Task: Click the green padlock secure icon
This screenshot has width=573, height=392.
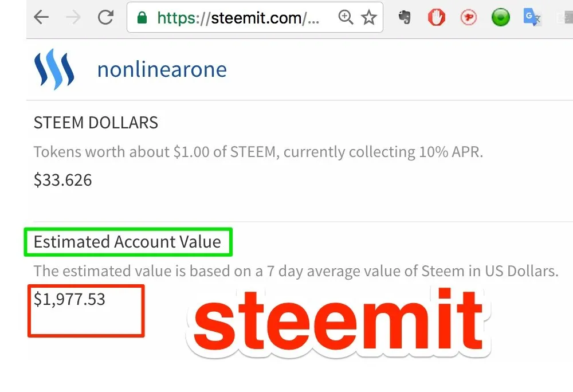Action: (142, 18)
